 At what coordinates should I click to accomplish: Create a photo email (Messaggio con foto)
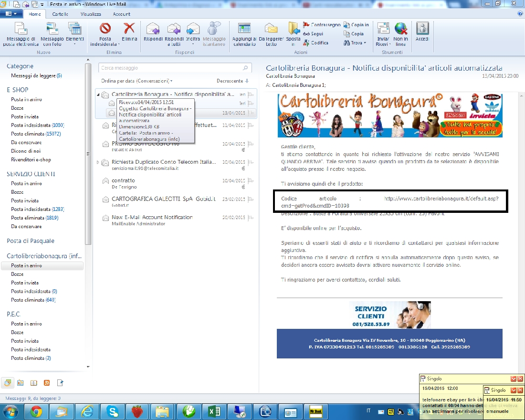tap(52, 34)
